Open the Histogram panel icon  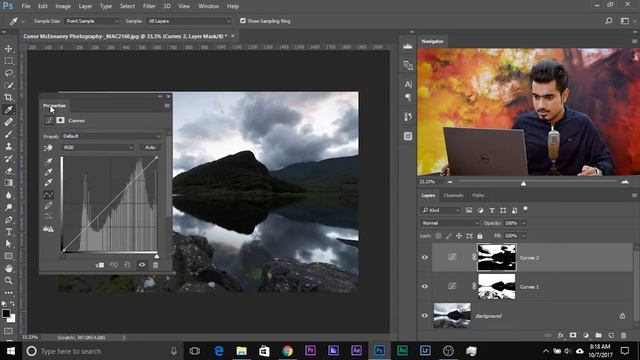click(x=407, y=47)
